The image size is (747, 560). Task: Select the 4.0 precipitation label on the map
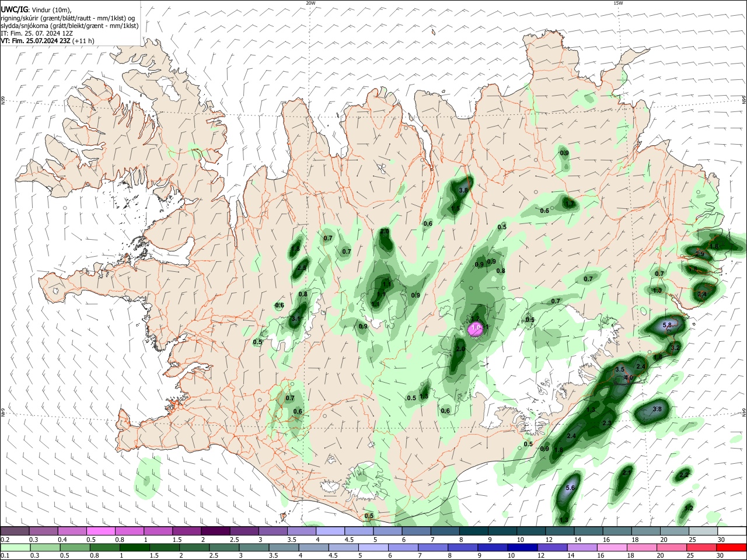629,378
